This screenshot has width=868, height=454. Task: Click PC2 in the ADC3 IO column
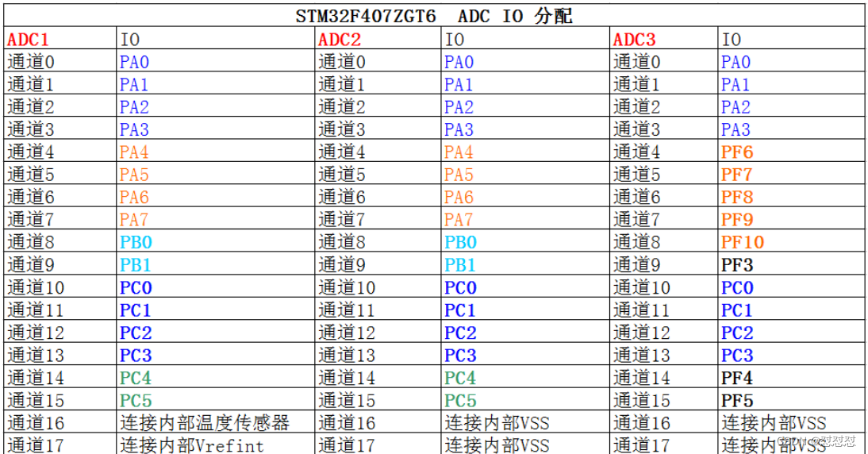click(737, 333)
